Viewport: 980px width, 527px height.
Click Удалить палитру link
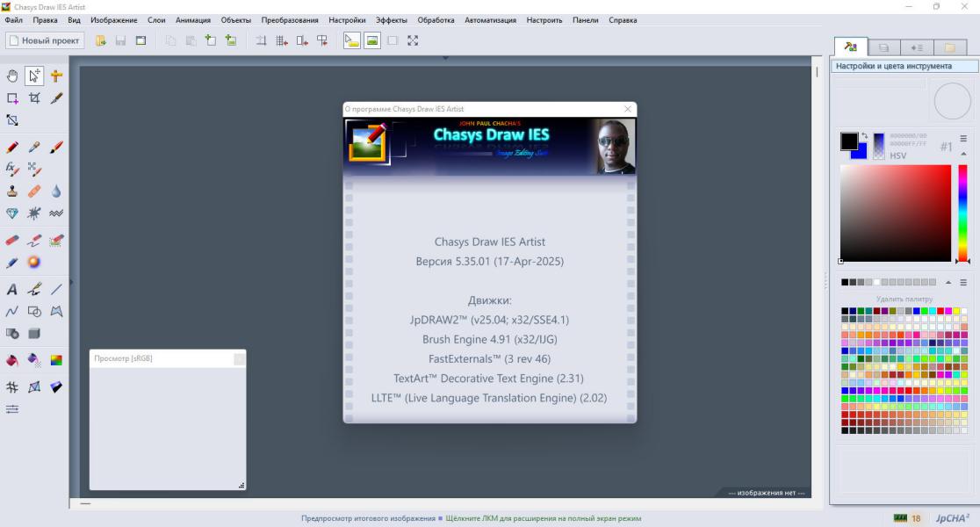[904, 299]
